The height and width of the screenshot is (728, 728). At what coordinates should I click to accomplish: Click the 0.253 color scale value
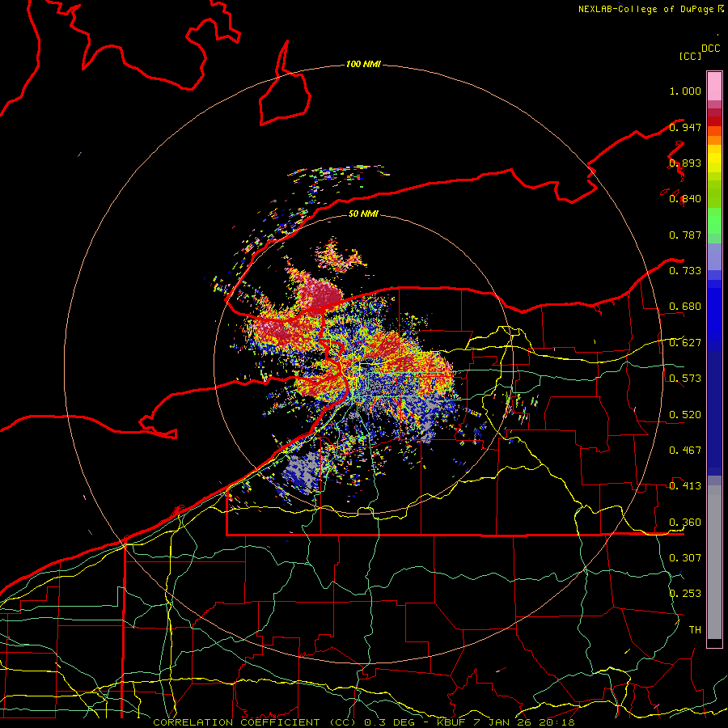[685, 594]
